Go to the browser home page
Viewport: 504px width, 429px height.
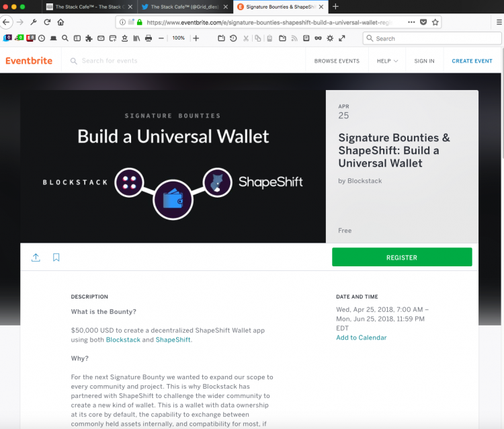click(60, 22)
